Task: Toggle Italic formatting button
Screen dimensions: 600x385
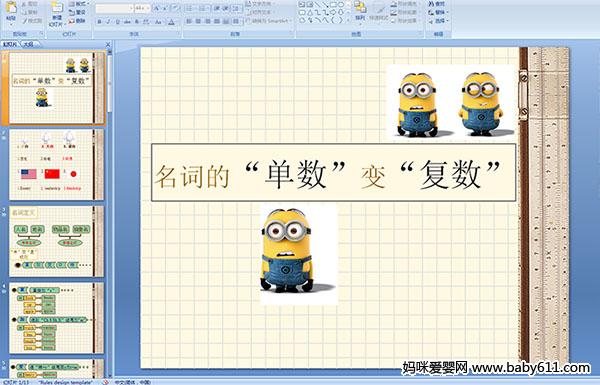Action: 108,22
